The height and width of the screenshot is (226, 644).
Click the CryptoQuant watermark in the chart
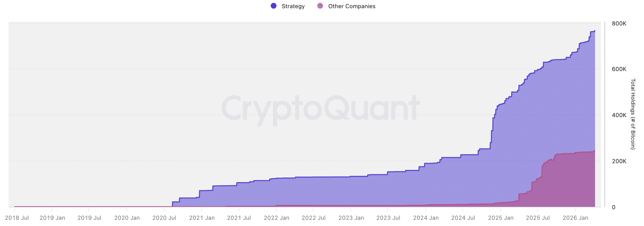tap(320, 108)
